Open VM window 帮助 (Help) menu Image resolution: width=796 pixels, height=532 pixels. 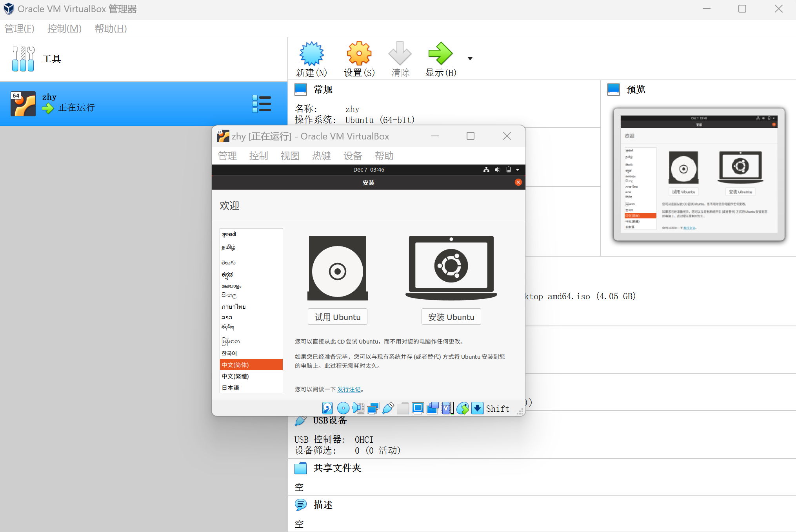pos(384,156)
